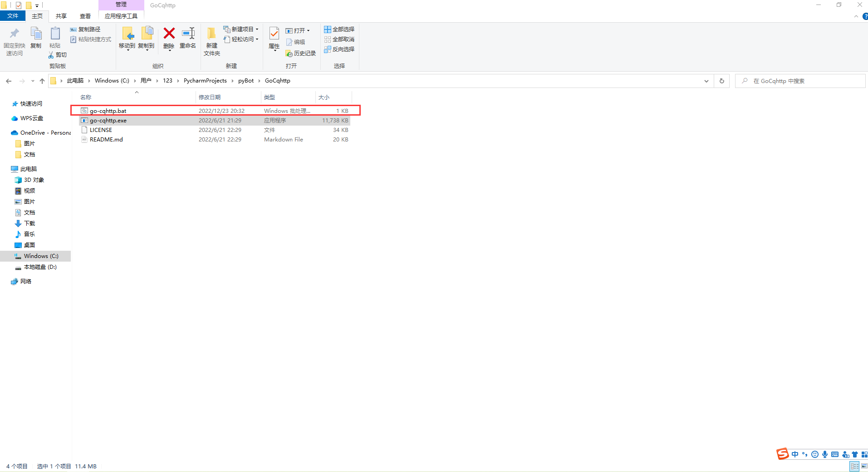Click Paste shortcut (粘贴快捷方式)

point(91,39)
